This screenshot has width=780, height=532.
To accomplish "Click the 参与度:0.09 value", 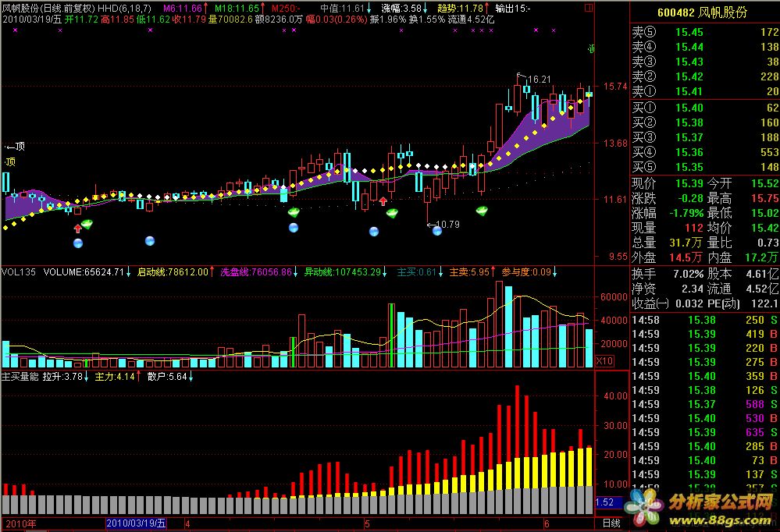I will click(x=529, y=272).
